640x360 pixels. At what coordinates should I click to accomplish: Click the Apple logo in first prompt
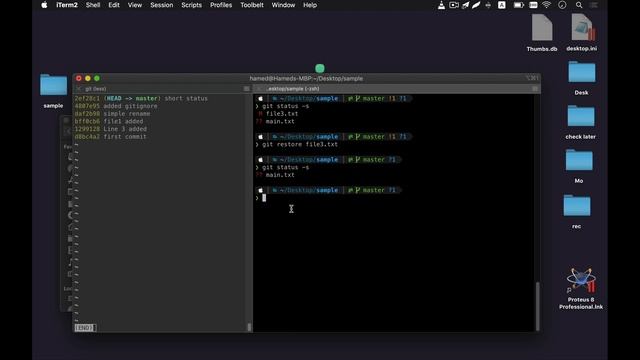pyautogui.click(x=260, y=98)
